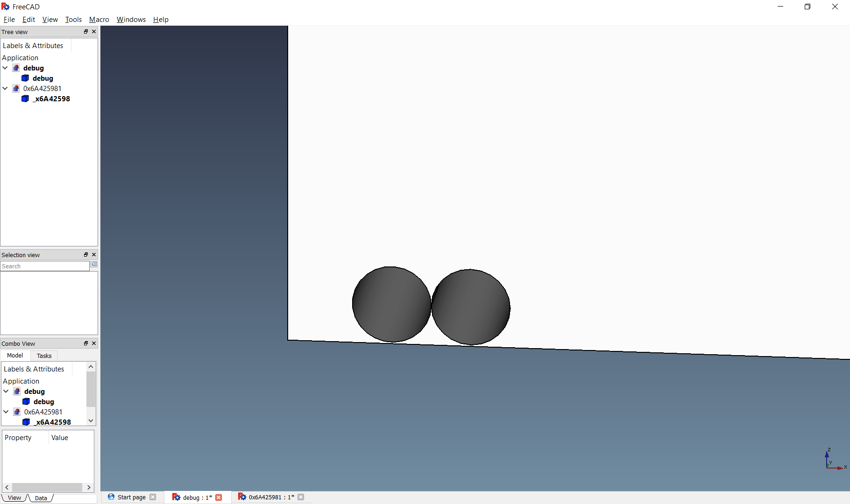
Task: Click the Selection view search field
Action: click(x=44, y=266)
